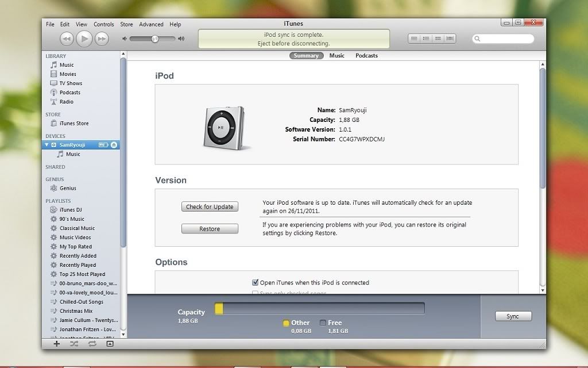Click the sidebar scroll up arrow
Screen dimensions: 588x368
(x=123, y=54)
